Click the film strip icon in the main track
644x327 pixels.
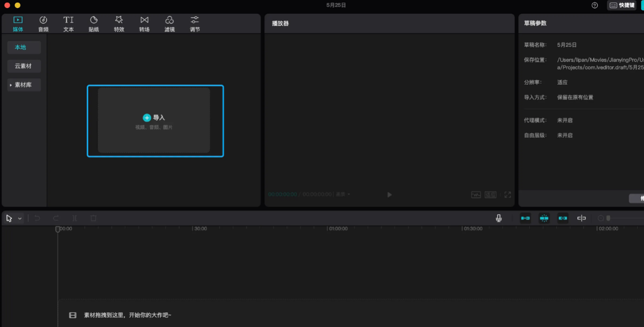pyautogui.click(x=73, y=315)
